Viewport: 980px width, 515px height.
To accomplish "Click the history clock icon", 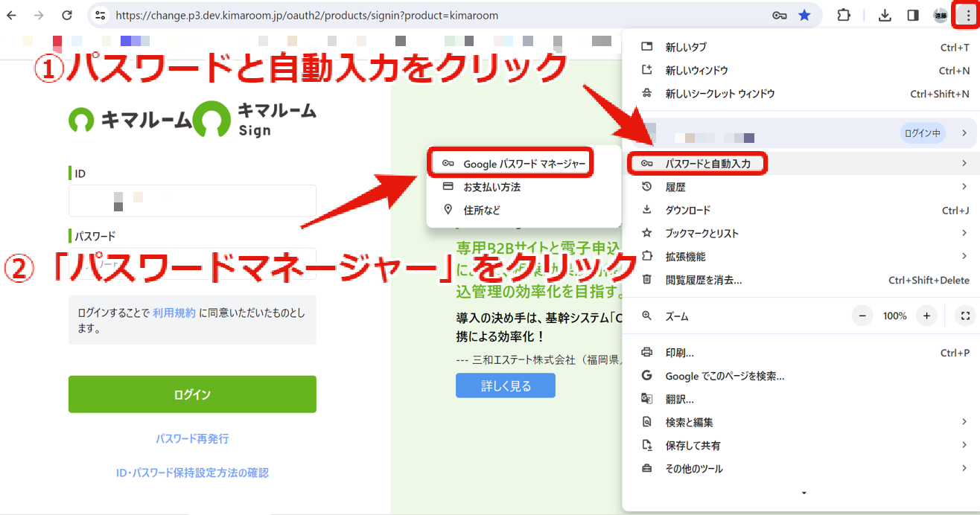I will [x=646, y=187].
